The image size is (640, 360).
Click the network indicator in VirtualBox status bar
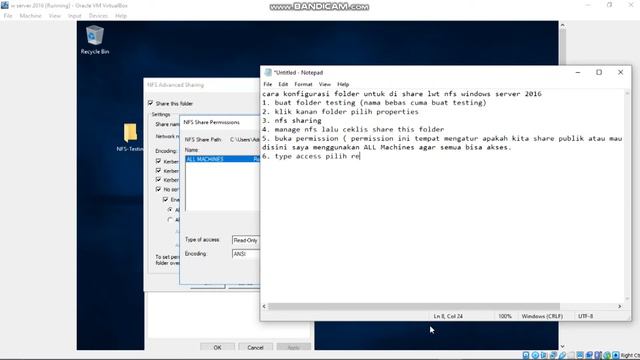click(553, 355)
